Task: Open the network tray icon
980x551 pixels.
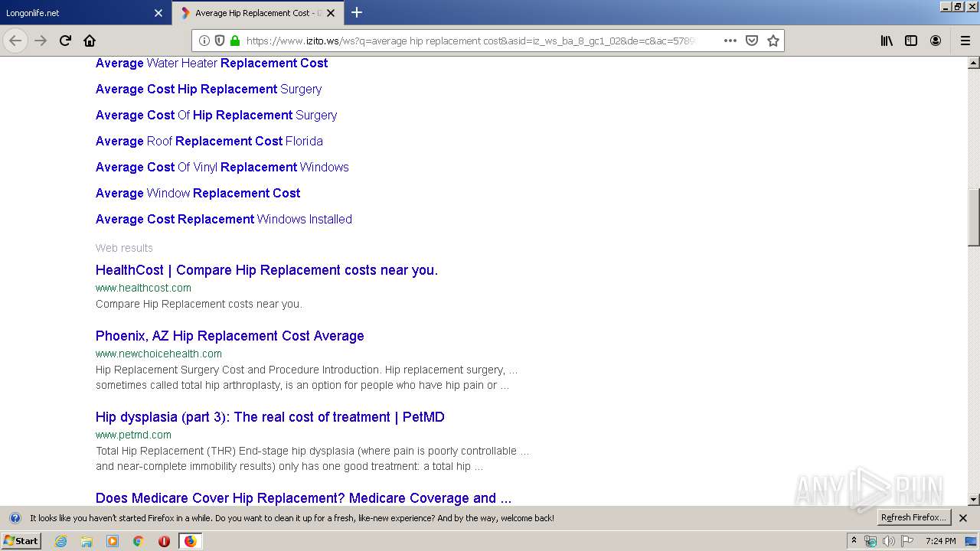Action: click(x=871, y=541)
